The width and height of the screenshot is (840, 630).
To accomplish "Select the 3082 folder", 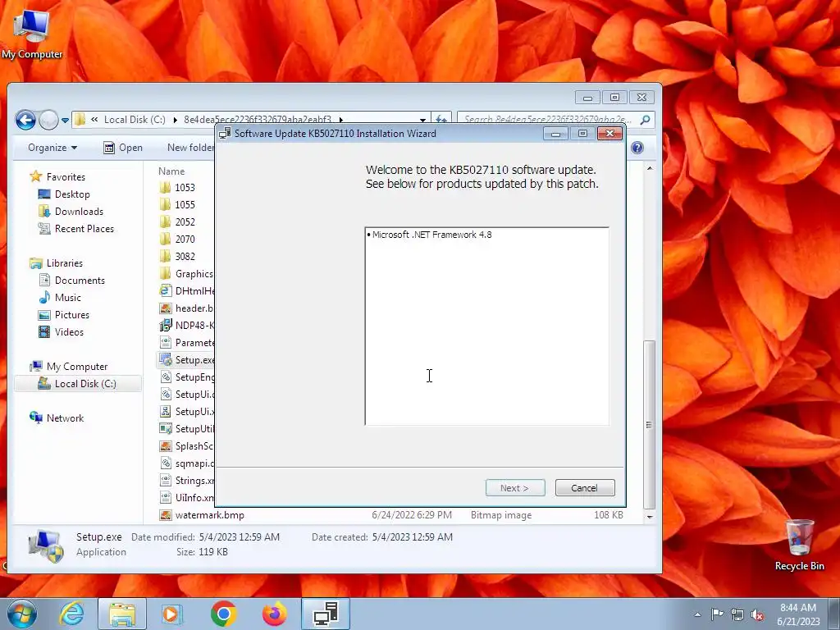I will (177, 256).
